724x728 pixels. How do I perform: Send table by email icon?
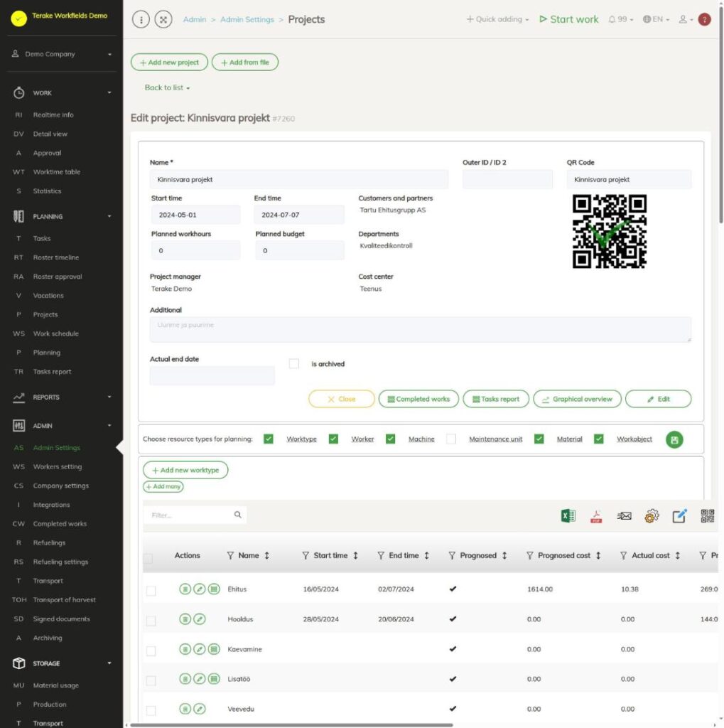pyautogui.click(x=624, y=516)
